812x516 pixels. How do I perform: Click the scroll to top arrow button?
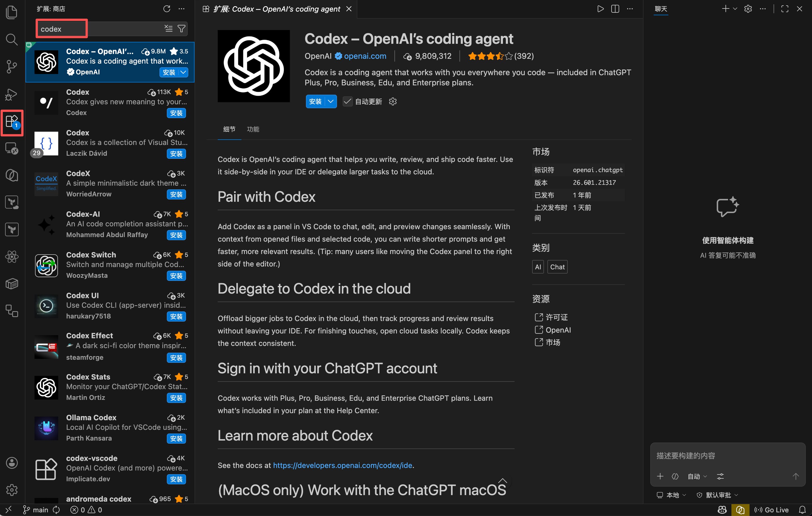pyautogui.click(x=502, y=481)
